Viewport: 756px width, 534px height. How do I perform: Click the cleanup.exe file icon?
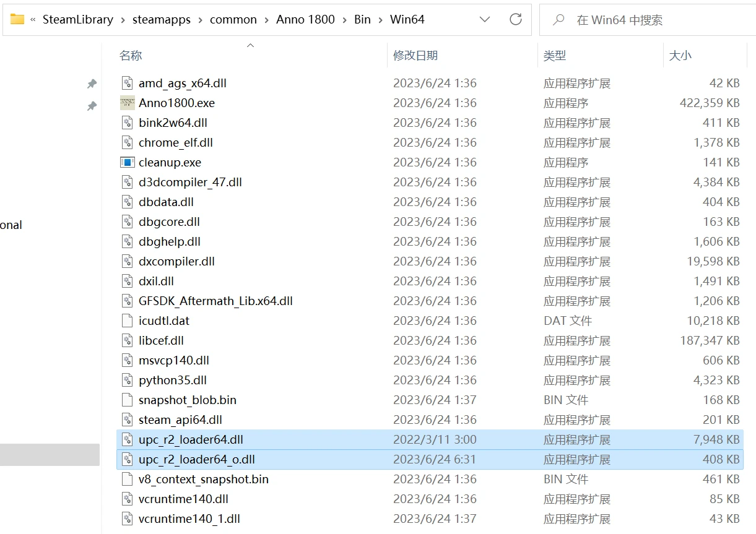(x=127, y=163)
